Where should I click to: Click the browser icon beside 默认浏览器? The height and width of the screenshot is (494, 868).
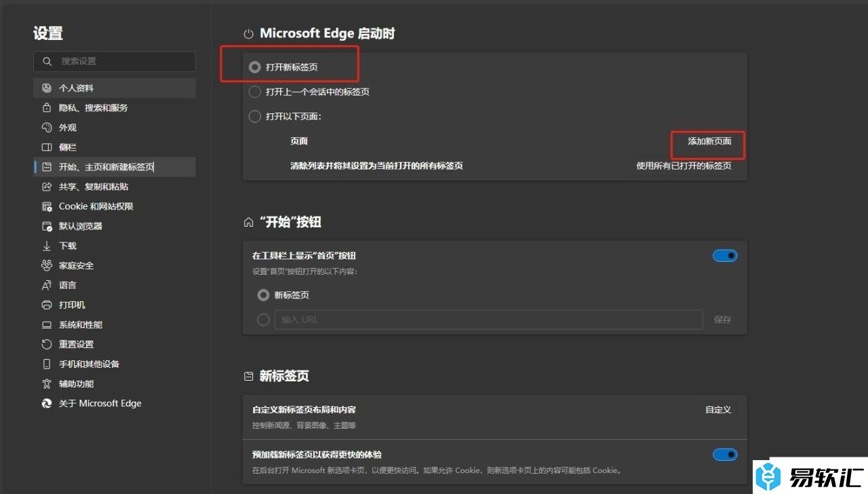pyautogui.click(x=47, y=226)
